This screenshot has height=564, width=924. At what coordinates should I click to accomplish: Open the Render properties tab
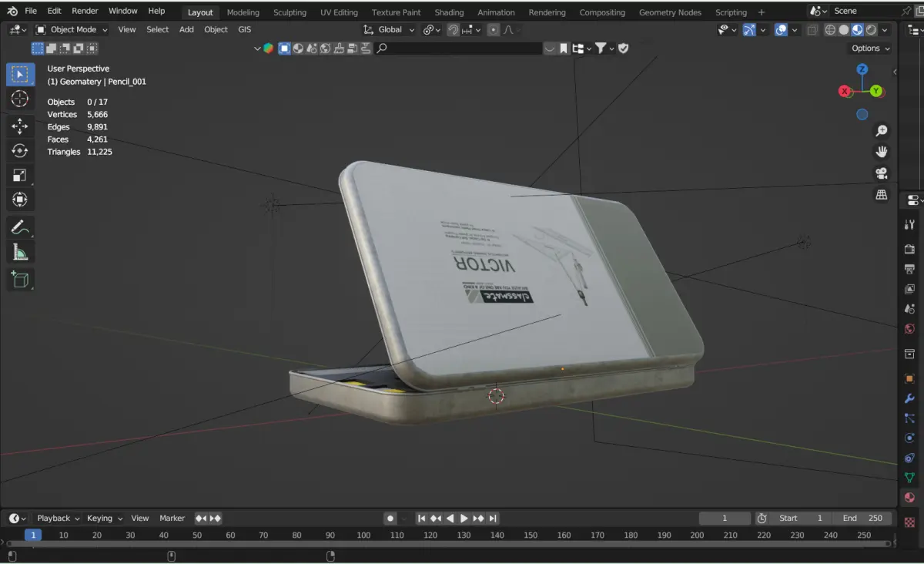coord(909,249)
